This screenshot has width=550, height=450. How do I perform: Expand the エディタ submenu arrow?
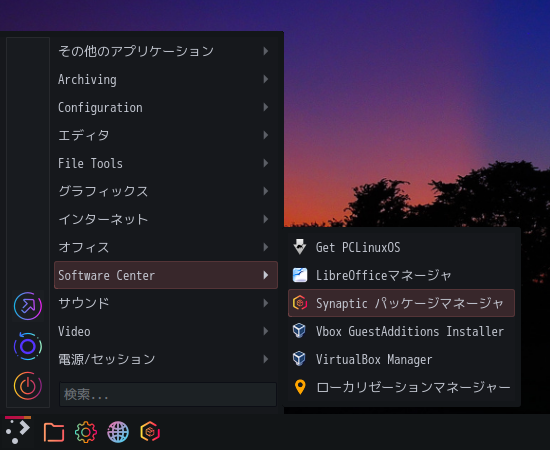(266, 135)
